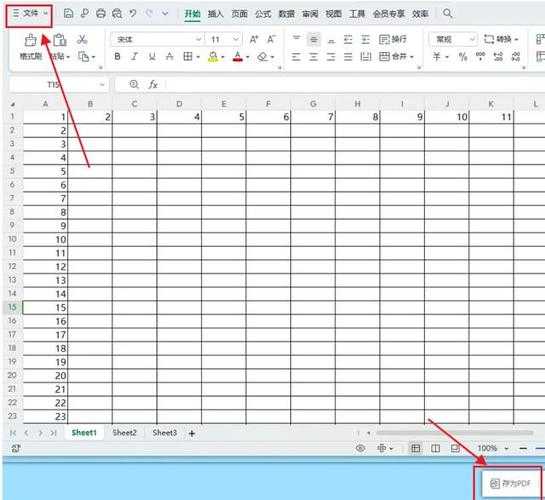Switch to the 页面 (Page) ribbon tab
This screenshot has height=500, width=545.
click(x=239, y=14)
